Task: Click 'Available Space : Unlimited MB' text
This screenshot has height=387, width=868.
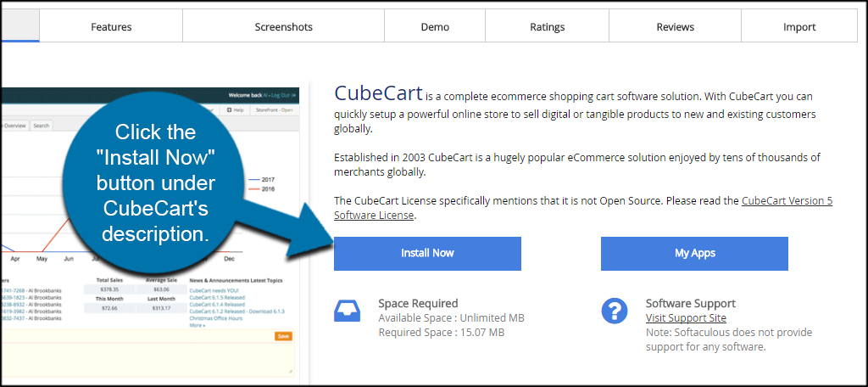Action: [451, 318]
